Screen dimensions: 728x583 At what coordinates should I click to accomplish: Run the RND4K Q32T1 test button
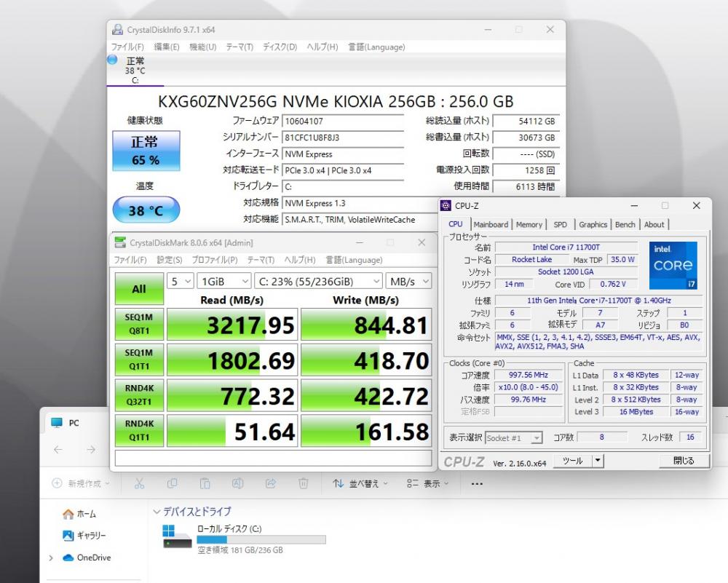139,395
